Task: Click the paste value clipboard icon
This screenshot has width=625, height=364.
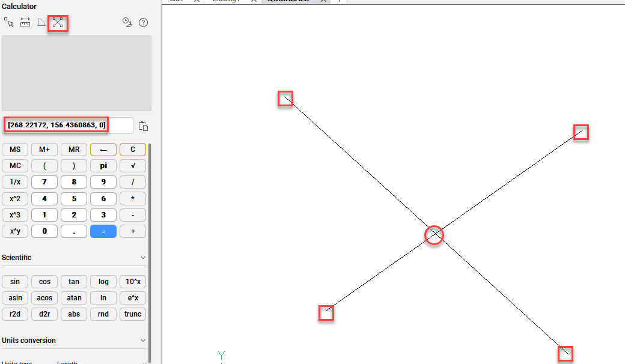Action: coord(143,126)
